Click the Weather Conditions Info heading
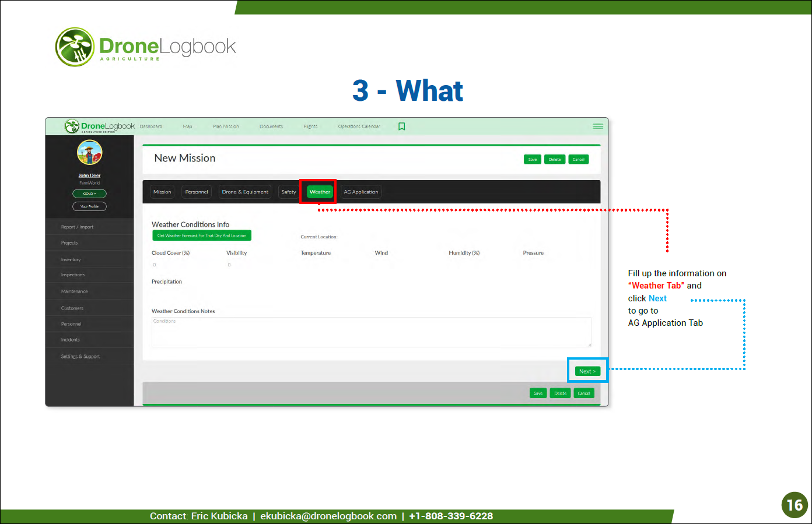Screen dimensions: 812x524 click(x=191, y=224)
